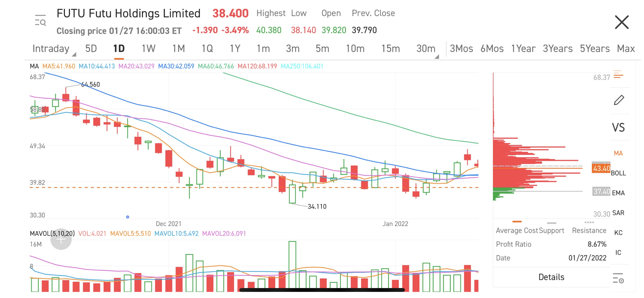This screenshot has height=298, width=644.
Task: Click the Dec 2021 axis label
Action: [x=168, y=224]
